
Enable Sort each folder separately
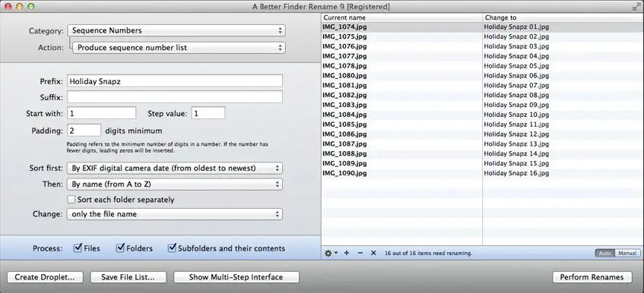click(71, 200)
